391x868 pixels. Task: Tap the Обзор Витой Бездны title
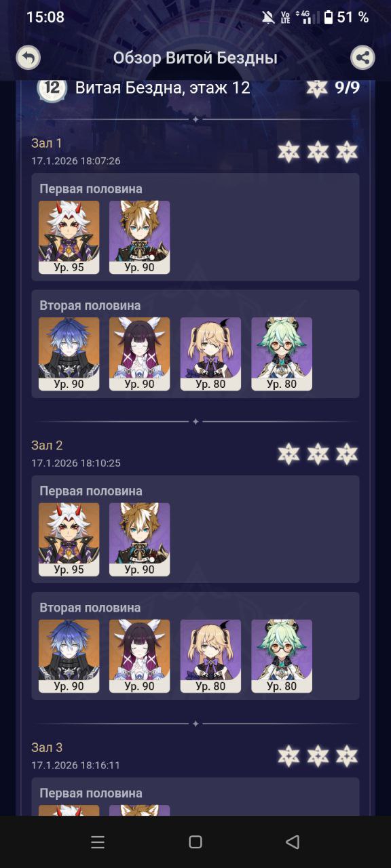[x=195, y=58]
